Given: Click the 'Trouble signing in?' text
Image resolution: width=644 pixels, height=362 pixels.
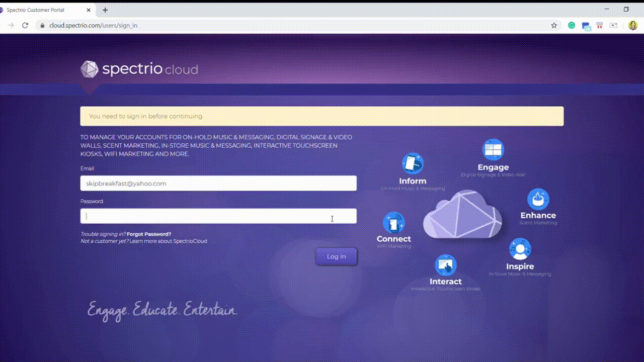Looking at the screenshot, I should point(103,234).
